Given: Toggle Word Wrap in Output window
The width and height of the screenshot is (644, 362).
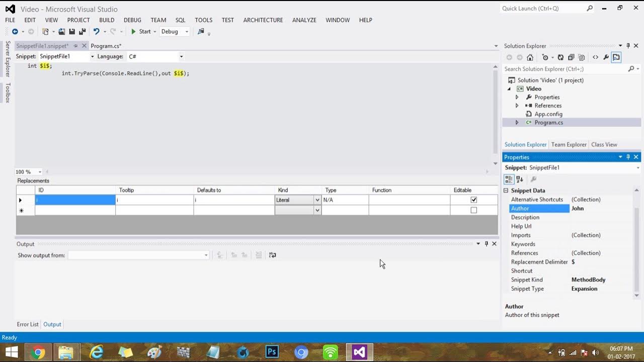Looking at the screenshot, I should click(272, 255).
